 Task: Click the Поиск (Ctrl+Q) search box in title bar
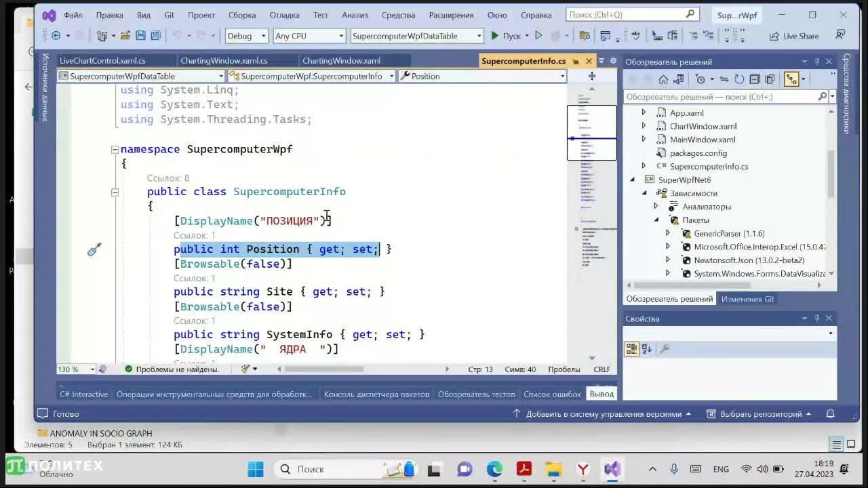(631, 14)
